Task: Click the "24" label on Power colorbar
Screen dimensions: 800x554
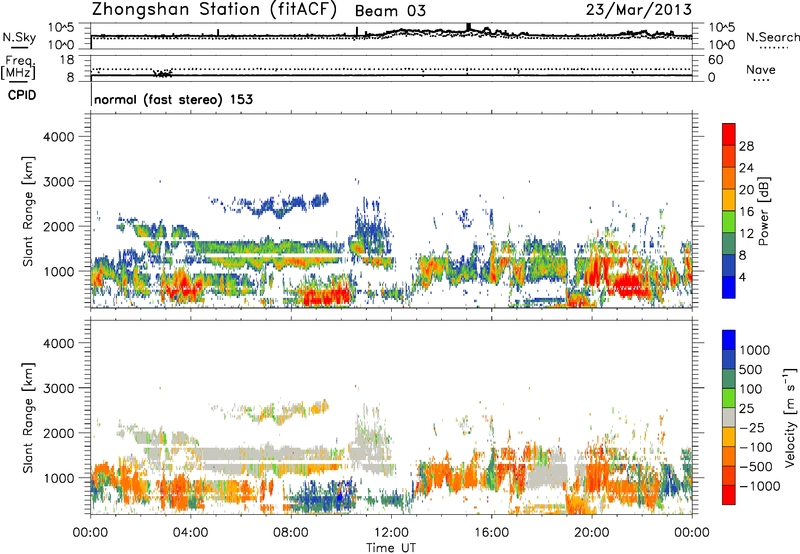Action: [x=746, y=168]
